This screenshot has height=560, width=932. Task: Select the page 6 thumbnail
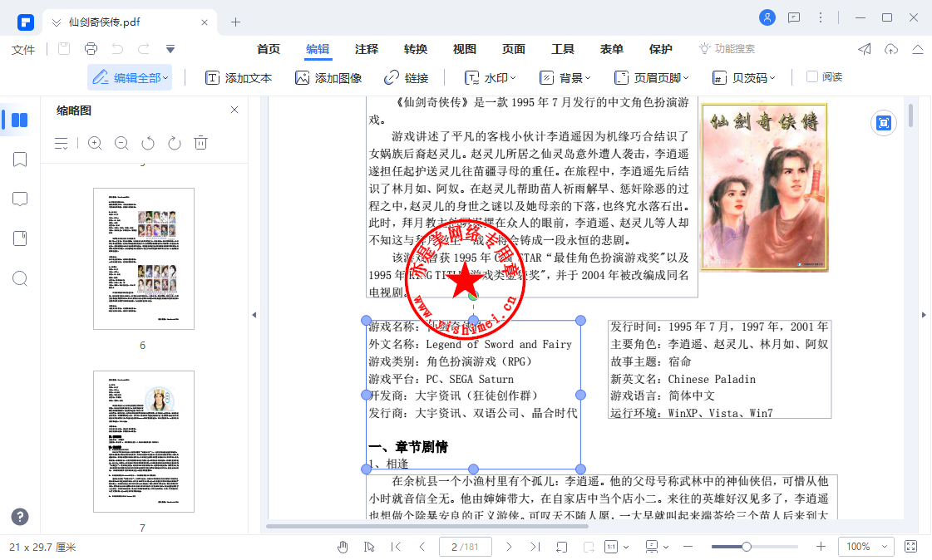pos(143,258)
